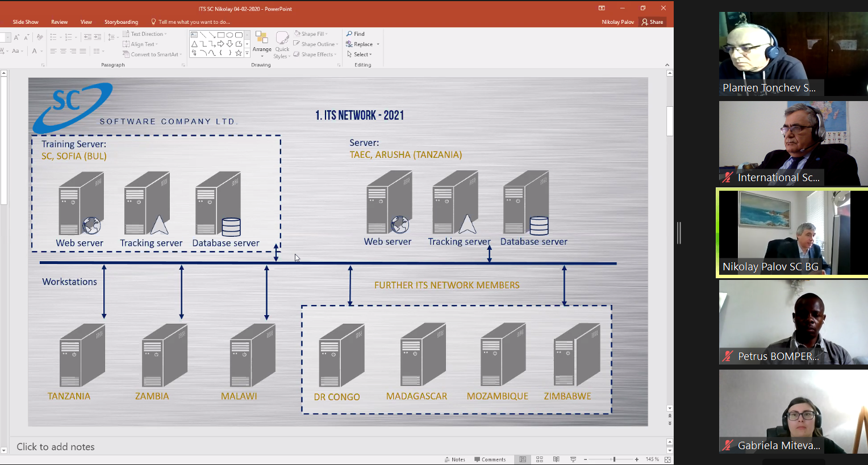The height and width of the screenshot is (465, 868).
Task: Pick the right arrow shape in gallery
Action: (221, 44)
